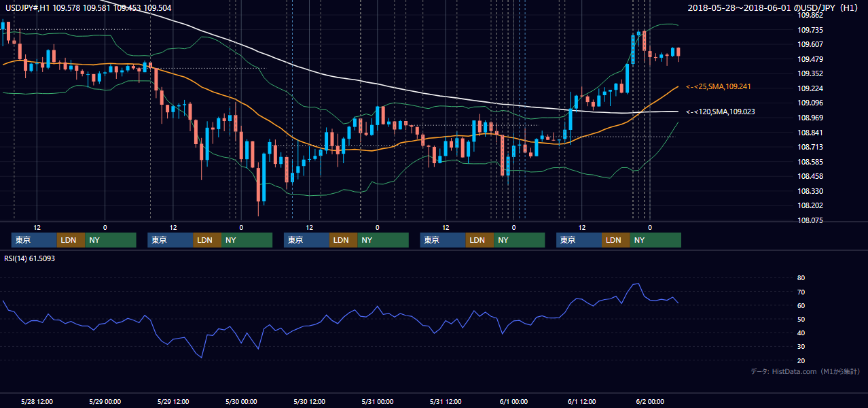The height and width of the screenshot is (408, 868).
Task: Select the RSI scale value 40
Action: (x=801, y=333)
